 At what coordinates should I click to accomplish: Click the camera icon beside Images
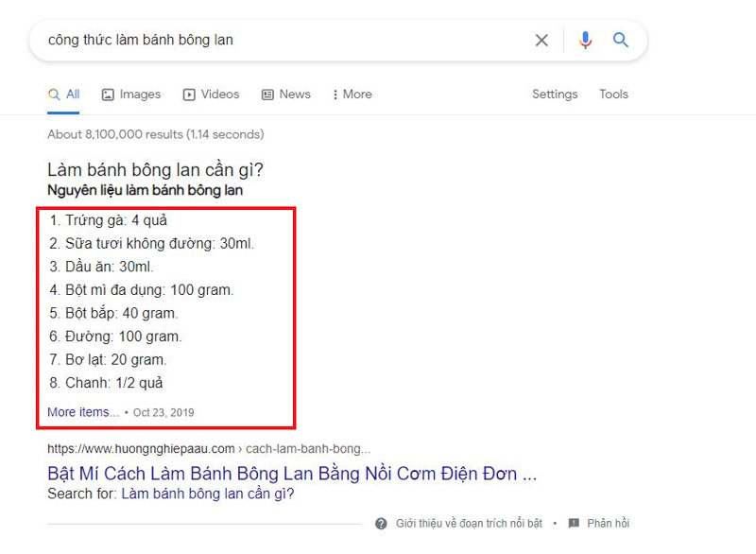[x=109, y=94]
